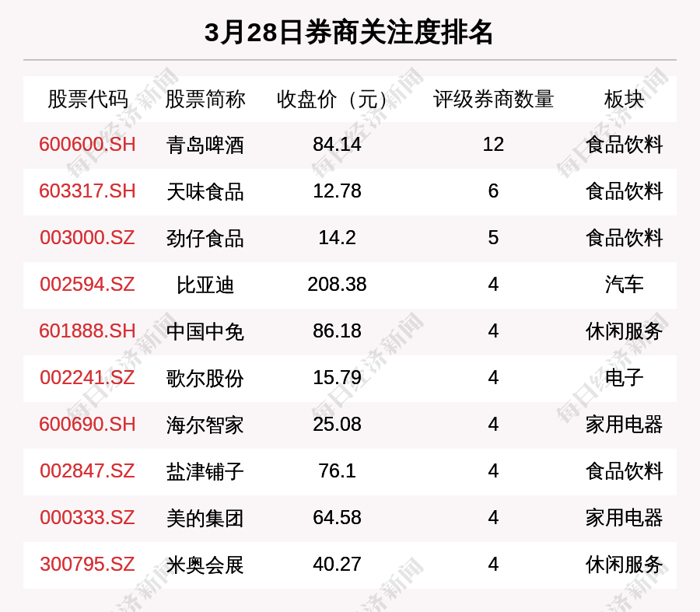Select closing price 40.27
The width and height of the screenshot is (700, 612).
(337, 565)
